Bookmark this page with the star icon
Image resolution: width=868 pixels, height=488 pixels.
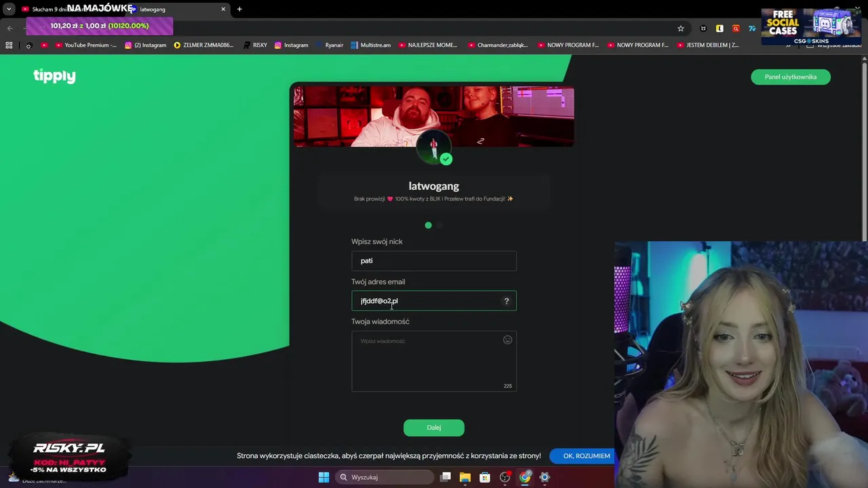click(x=681, y=28)
